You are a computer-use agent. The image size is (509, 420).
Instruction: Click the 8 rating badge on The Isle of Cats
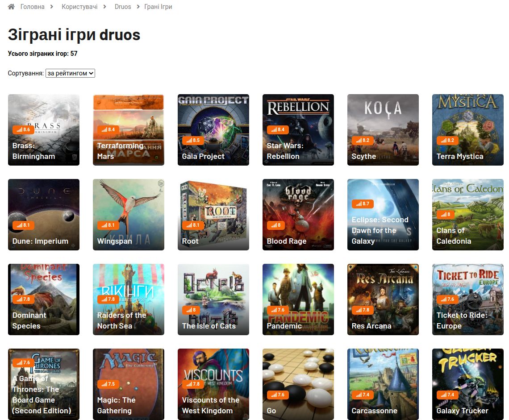(x=191, y=310)
